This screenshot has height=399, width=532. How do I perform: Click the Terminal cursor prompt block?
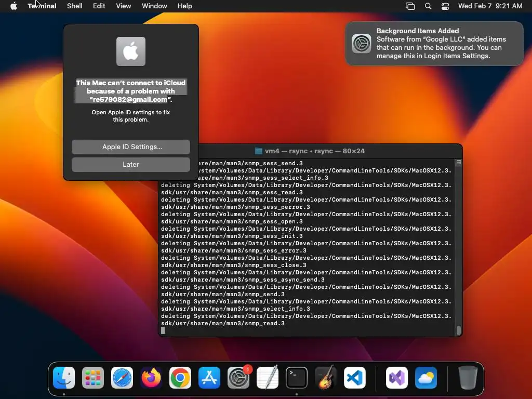pos(163,330)
